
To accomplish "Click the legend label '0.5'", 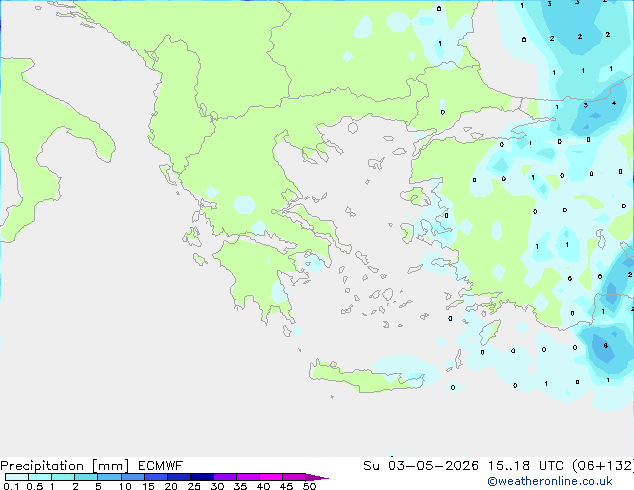I will [x=34, y=486].
